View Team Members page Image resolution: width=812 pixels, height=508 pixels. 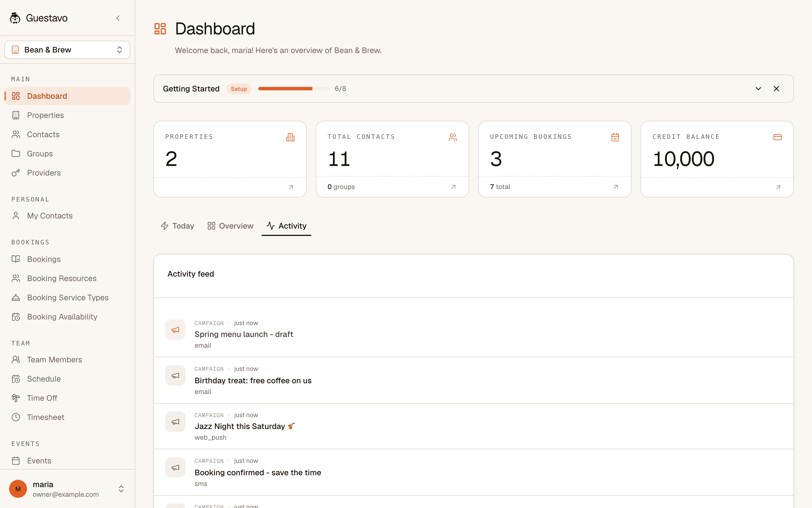click(67, 360)
